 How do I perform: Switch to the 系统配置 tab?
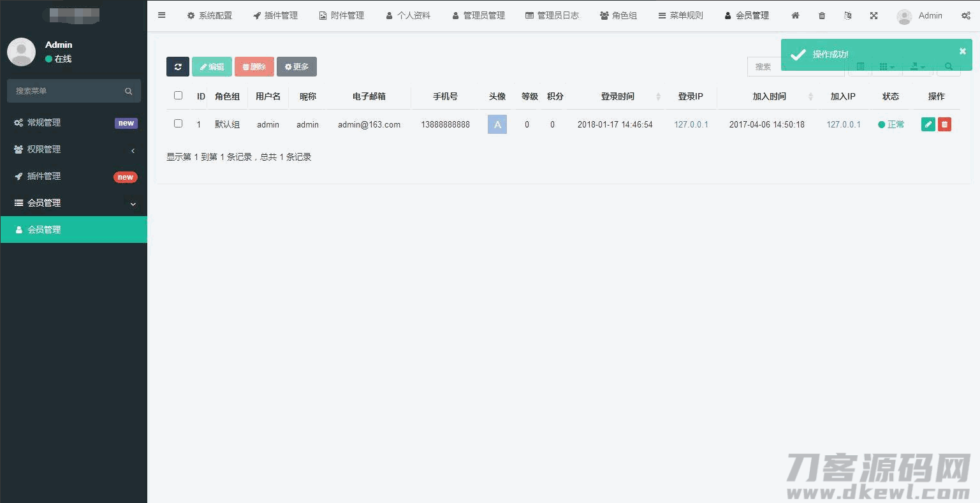pos(209,16)
